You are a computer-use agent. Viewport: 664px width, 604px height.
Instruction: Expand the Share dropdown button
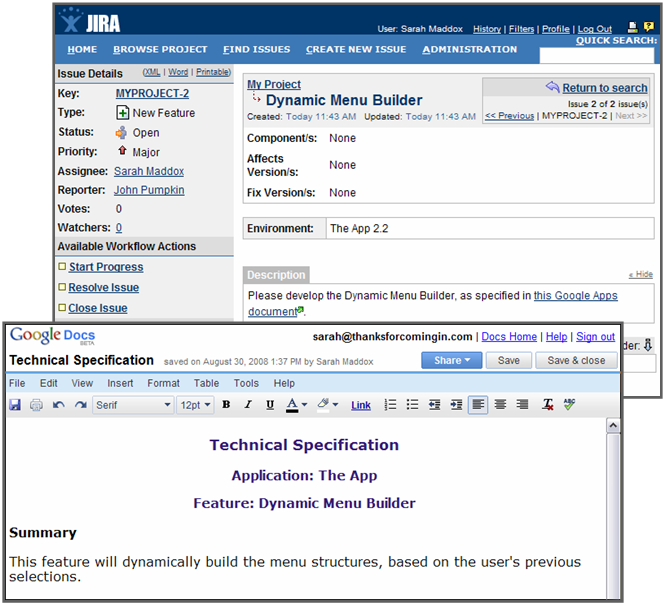coord(452,360)
